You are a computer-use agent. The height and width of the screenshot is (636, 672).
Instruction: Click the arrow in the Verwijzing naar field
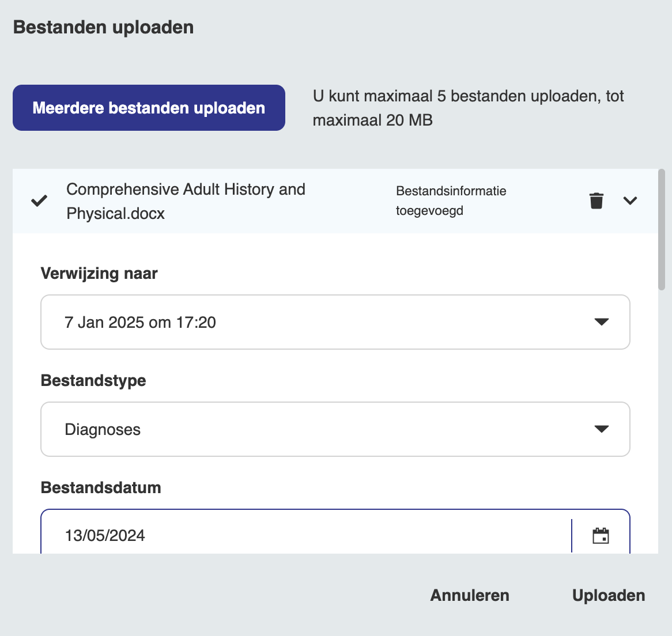601,322
